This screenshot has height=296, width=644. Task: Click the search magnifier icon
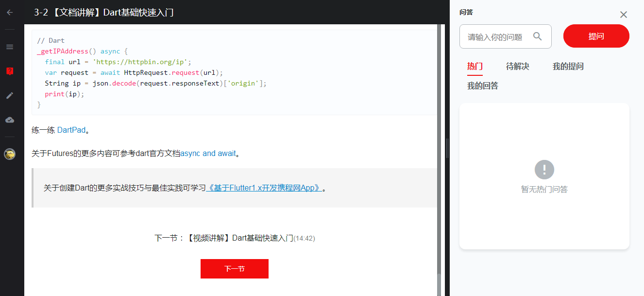point(537,36)
